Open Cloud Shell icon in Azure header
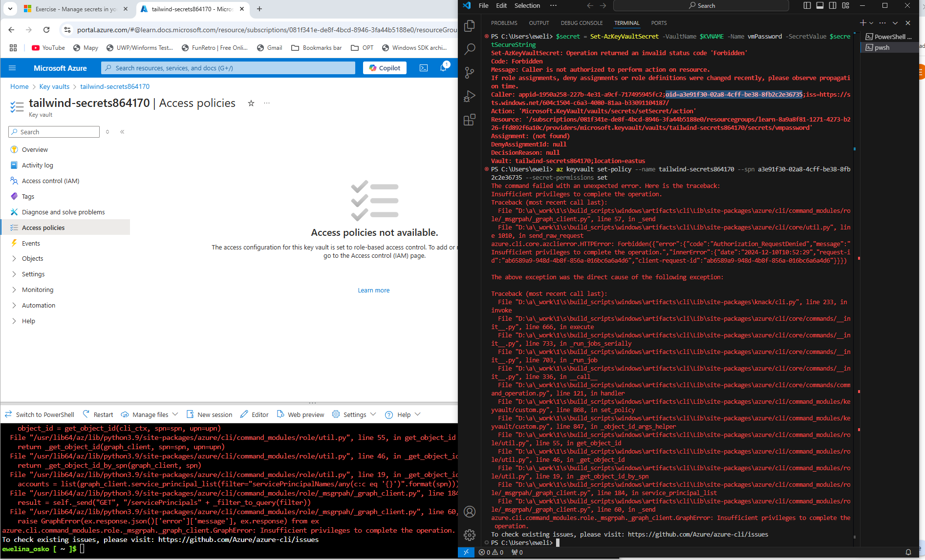Screen dimensions: 925x560 [424, 68]
